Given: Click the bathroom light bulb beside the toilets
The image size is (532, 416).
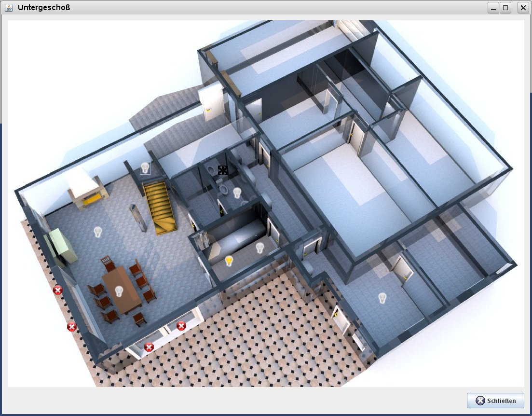Looking at the screenshot, I should click(x=237, y=193).
